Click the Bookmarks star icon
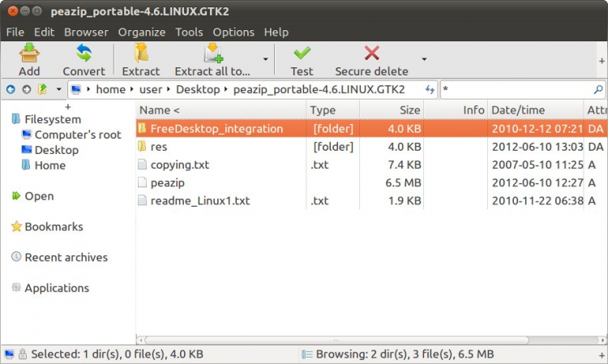Viewport: 608px width, 364px height. pyautogui.click(x=16, y=226)
